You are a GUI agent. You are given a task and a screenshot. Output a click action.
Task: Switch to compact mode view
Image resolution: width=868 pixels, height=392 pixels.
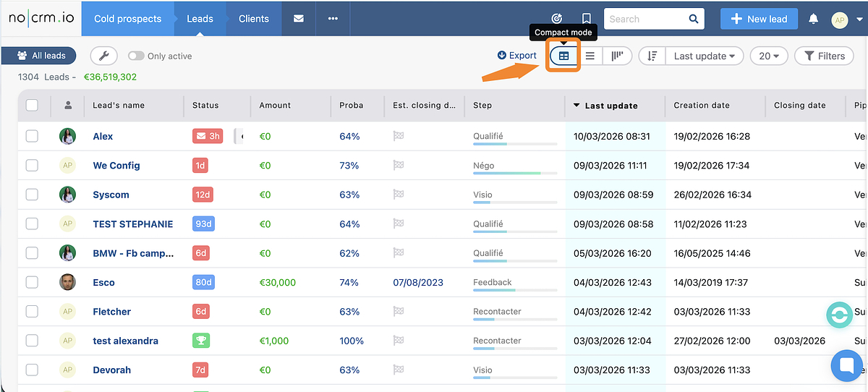tap(563, 56)
